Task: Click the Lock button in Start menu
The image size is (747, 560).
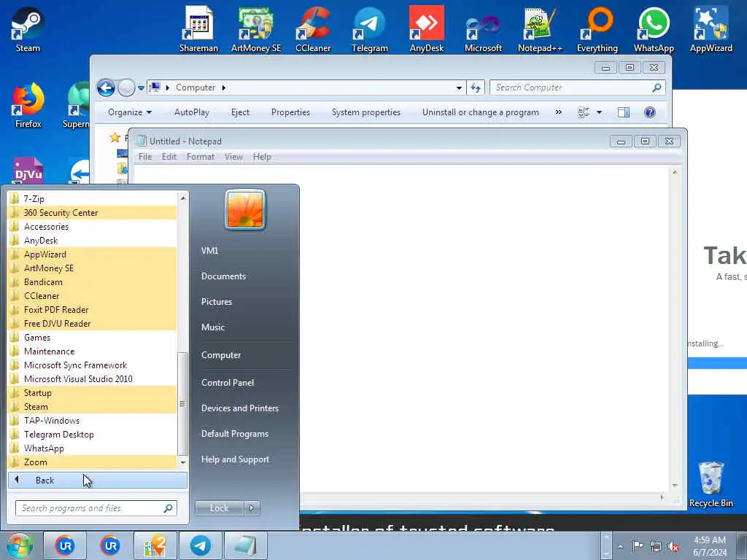Action: tap(219, 508)
